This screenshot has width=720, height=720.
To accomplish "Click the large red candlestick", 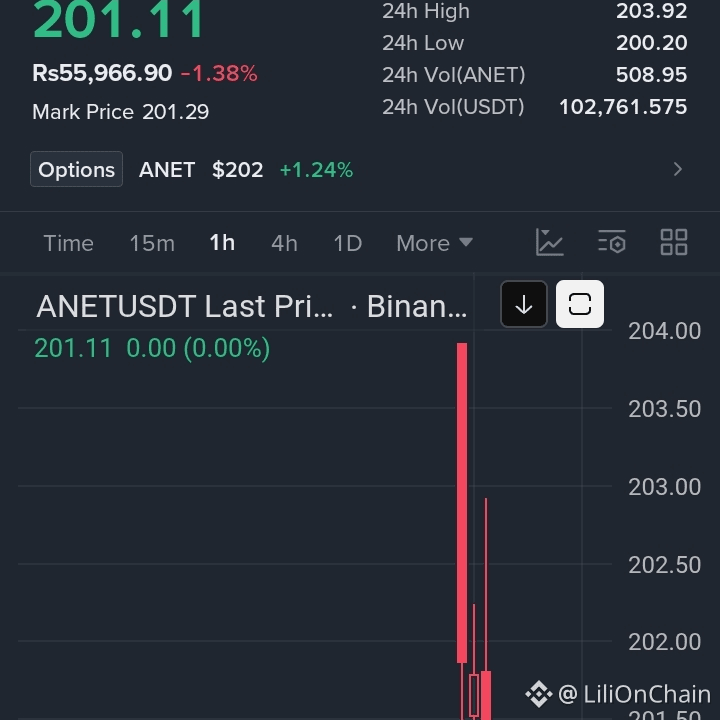I will coord(462,502).
